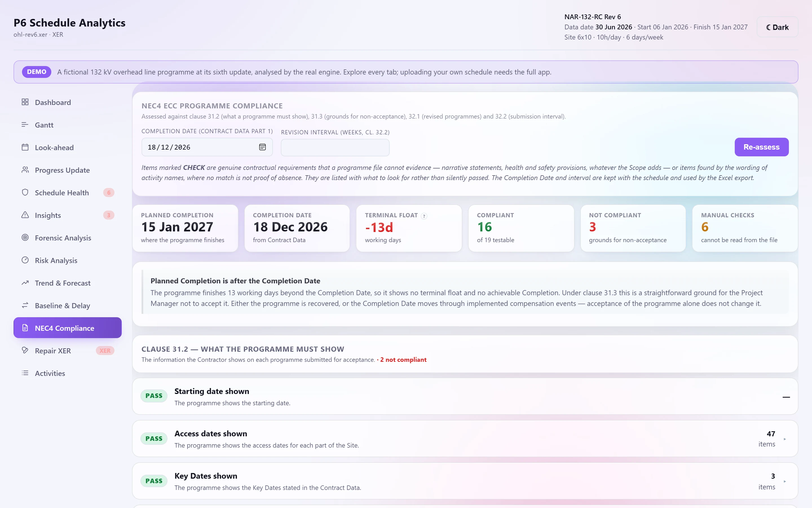This screenshot has height=508, width=812.
Task: Click the Completion Date field showing 18/12/2026
Action: (x=207, y=147)
